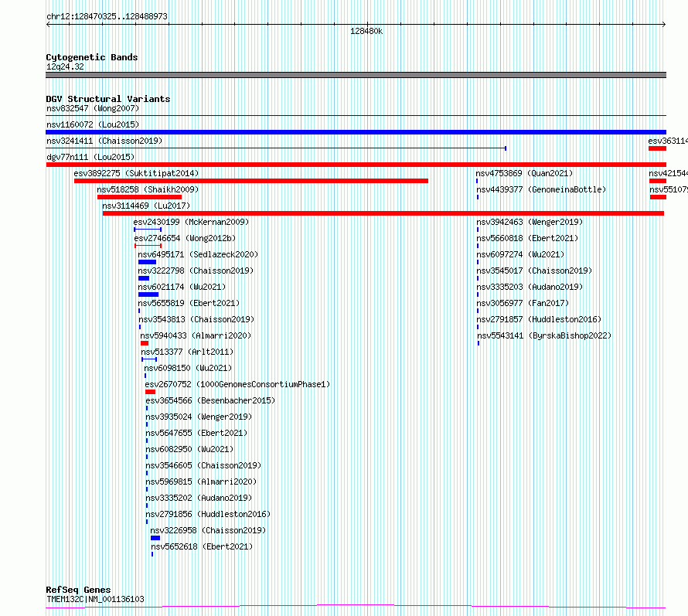
Task: Select nsv3335203 (Audano2019) variant
Action: 530,287
